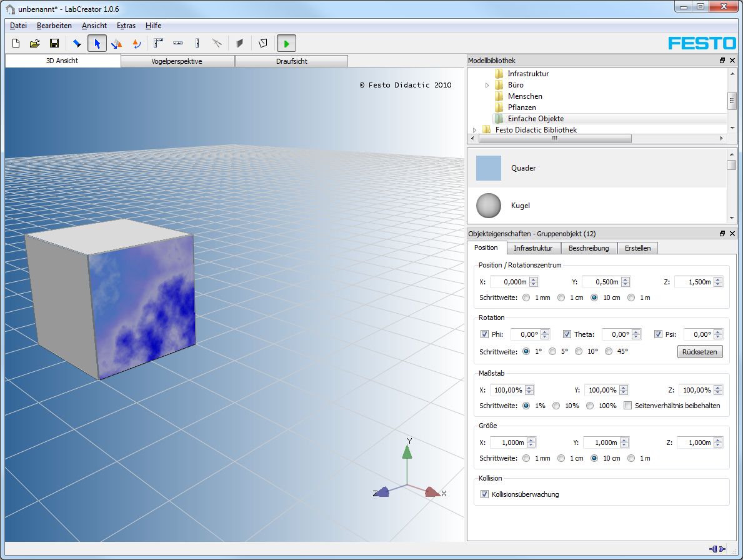Screen dimensions: 743x560
Task: Open the Infrastruktur properties tab
Action: click(533, 248)
